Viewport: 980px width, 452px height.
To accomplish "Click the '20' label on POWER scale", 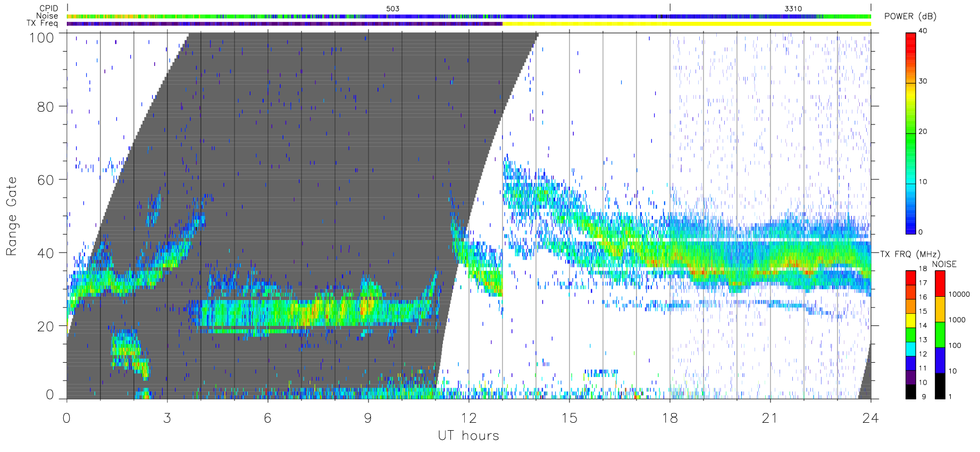I will (x=923, y=131).
